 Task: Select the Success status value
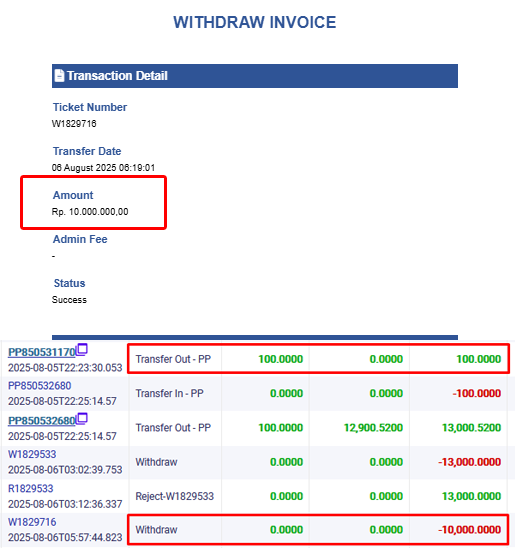[69, 300]
